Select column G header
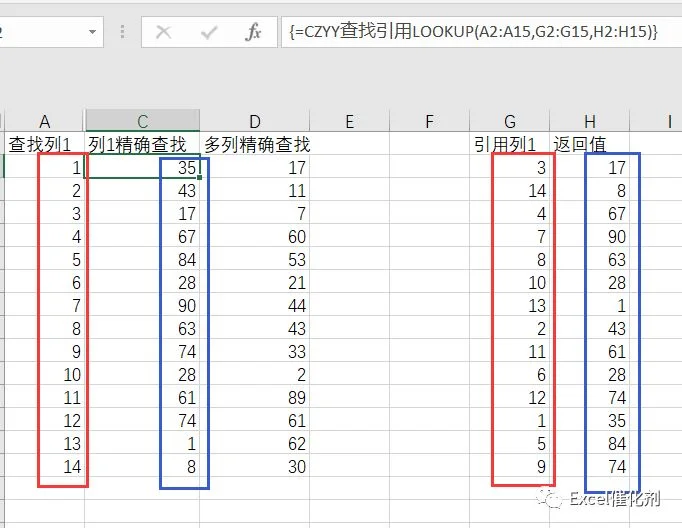This screenshot has width=682, height=528. tap(510, 121)
